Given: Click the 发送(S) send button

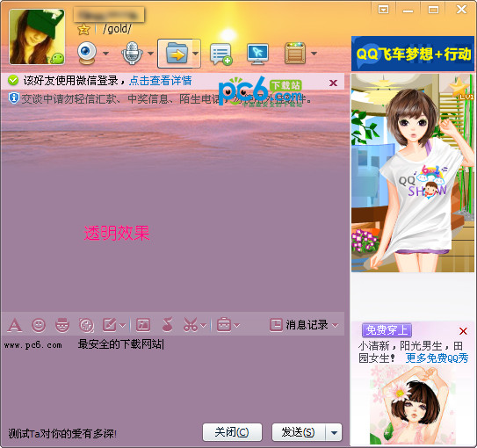Looking at the screenshot, I should 299,432.
